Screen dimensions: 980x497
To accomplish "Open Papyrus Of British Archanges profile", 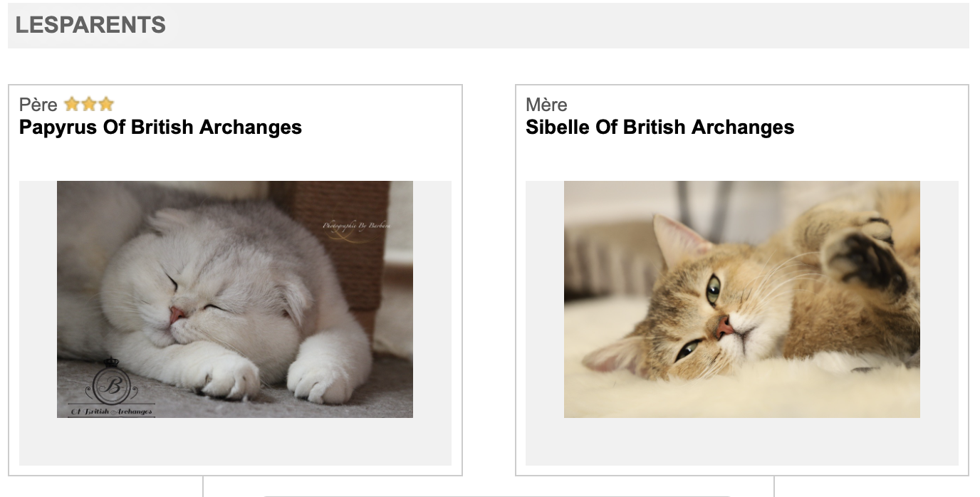I will pyautogui.click(x=160, y=127).
